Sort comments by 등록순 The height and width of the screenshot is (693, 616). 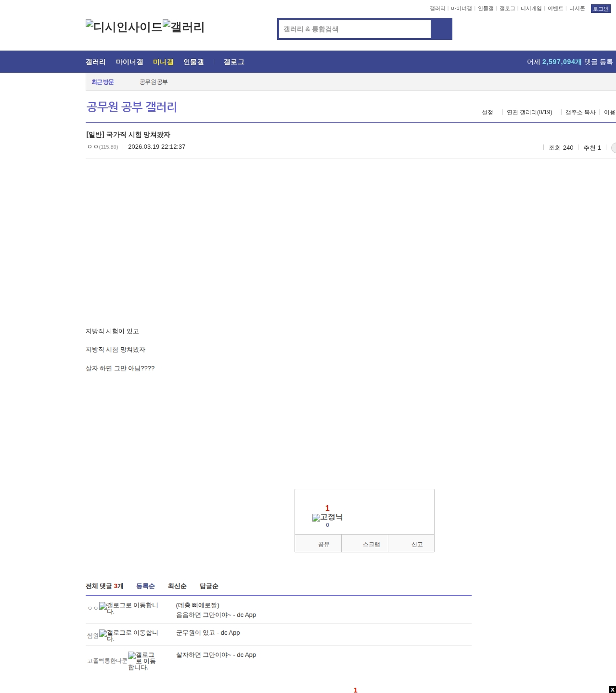[145, 586]
